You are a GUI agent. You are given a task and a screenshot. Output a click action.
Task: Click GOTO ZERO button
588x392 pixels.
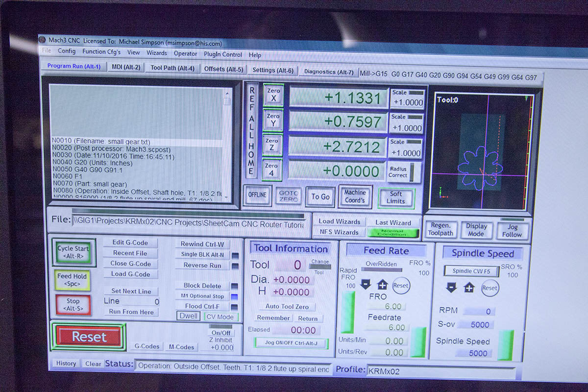(x=289, y=196)
